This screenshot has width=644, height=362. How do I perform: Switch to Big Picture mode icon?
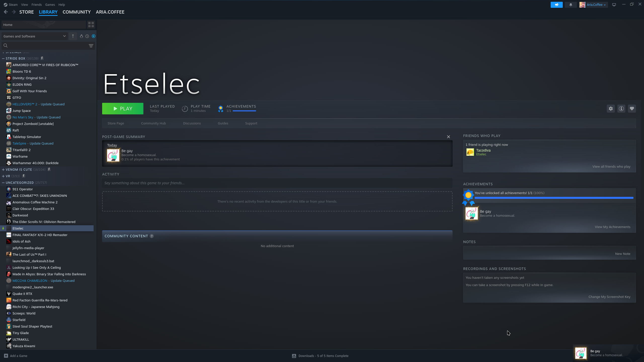click(x=614, y=5)
